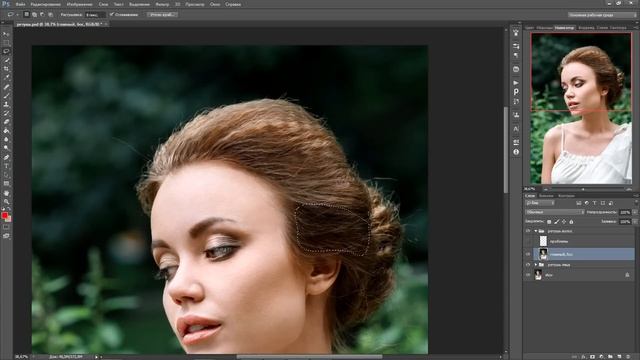Select the Clone Stamp tool
Viewport: 640px width, 360px height.
(6, 104)
